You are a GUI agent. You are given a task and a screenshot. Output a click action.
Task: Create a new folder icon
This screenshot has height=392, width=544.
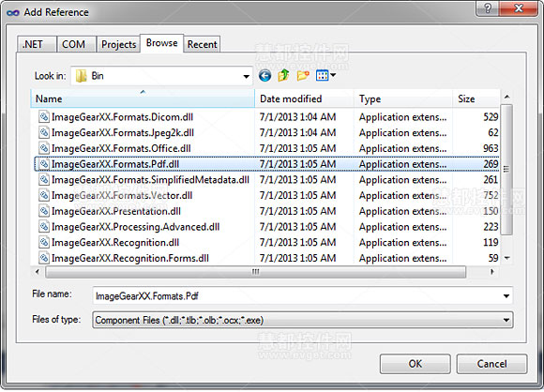pos(303,75)
